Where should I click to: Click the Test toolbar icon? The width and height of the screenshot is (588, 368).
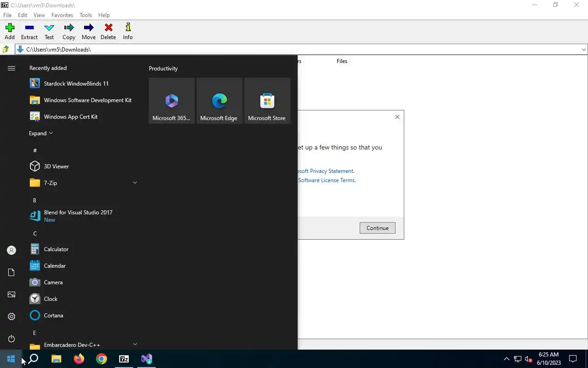point(49,31)
